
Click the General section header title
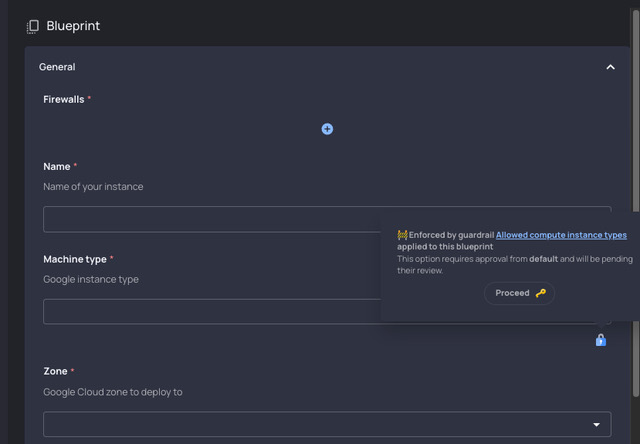point(57,67)
